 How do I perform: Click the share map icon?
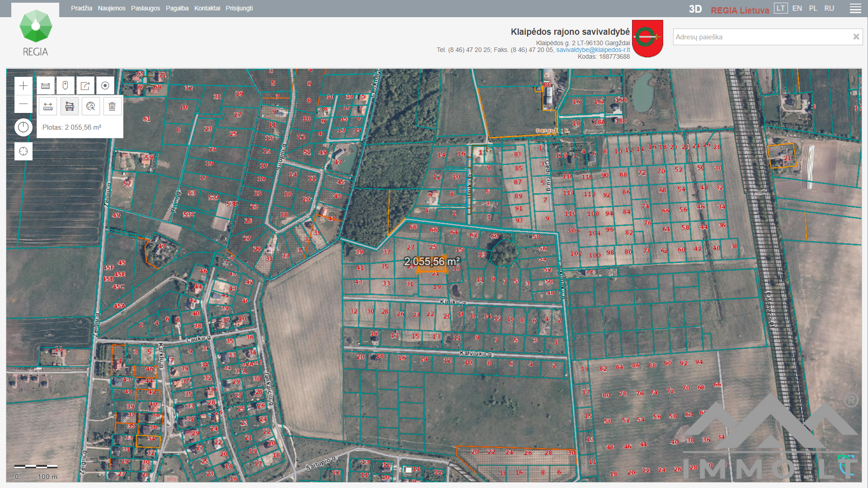[x=85, y=86]
